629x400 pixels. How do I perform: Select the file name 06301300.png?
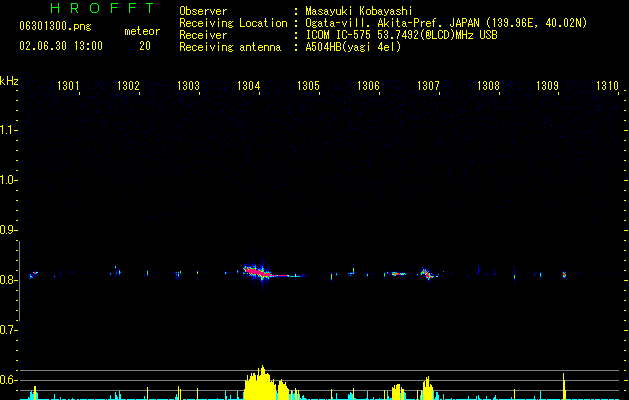click(x=55, y=27)
